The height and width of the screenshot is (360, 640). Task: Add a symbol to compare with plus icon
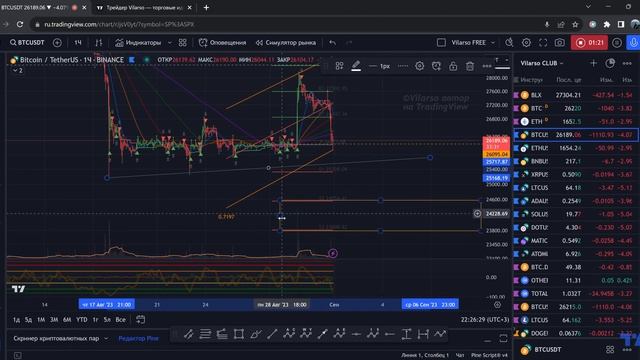click(x=57, y=42)
